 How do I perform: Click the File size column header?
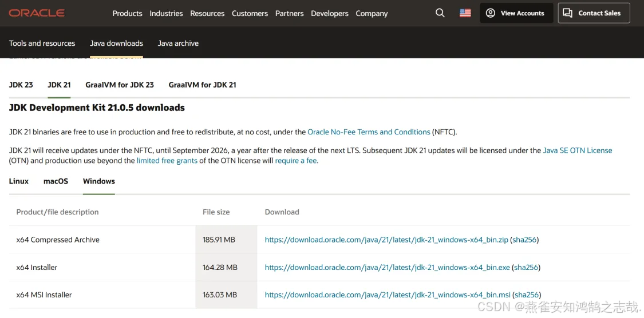(x=216, y=212)
